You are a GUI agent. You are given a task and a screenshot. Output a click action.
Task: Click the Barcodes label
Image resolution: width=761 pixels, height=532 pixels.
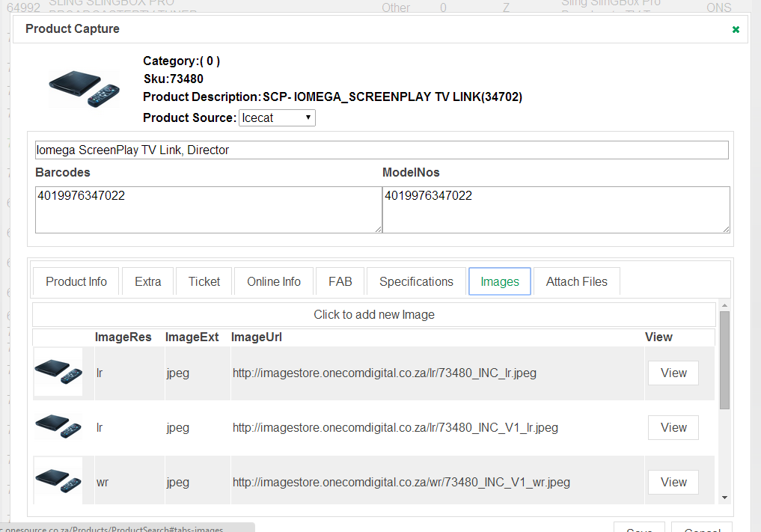click(63, 172)
